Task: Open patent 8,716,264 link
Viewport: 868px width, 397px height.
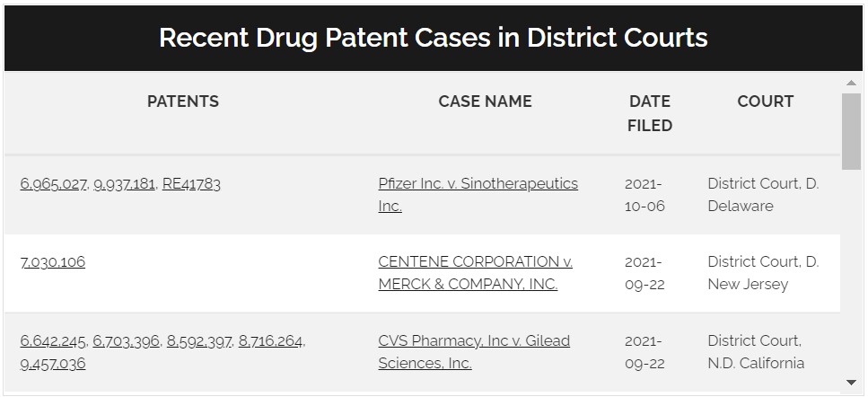Action: [x=271, y=341]
